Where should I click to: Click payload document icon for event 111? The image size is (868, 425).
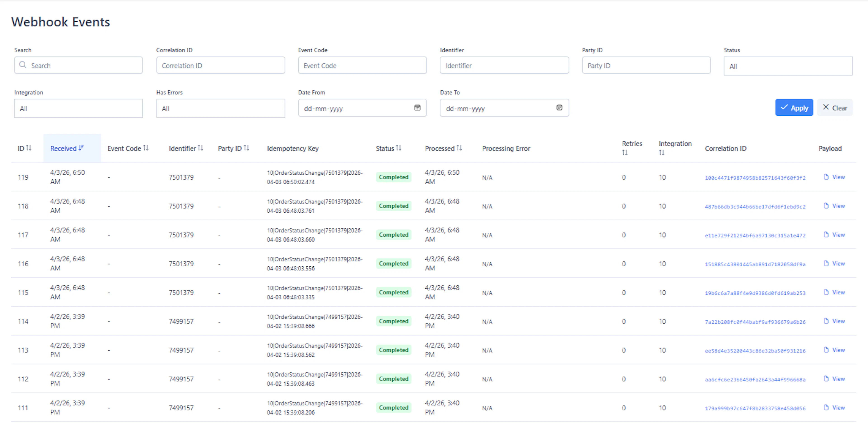click(x=826, y=407)
